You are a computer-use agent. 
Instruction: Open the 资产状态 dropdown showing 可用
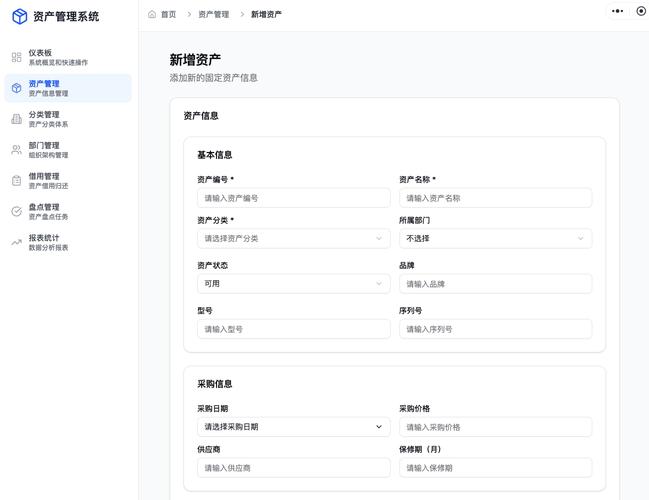click(x=293, y=284)
